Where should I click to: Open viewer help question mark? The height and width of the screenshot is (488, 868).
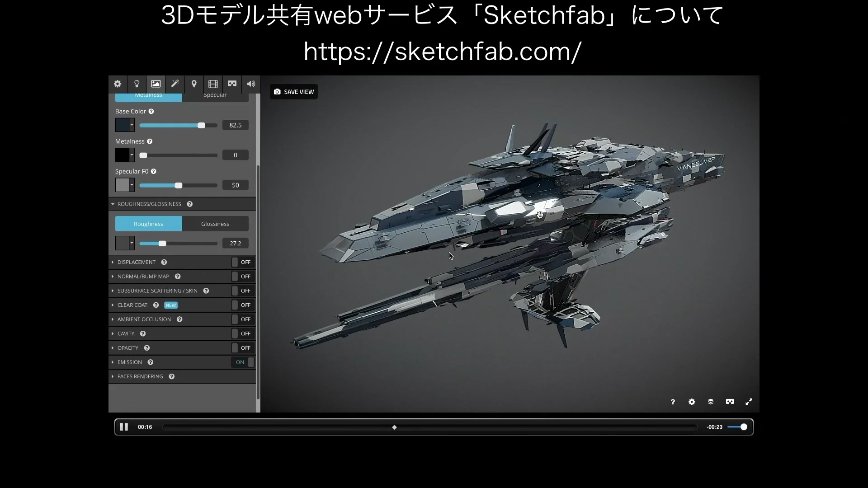click(x=673, y=402)
